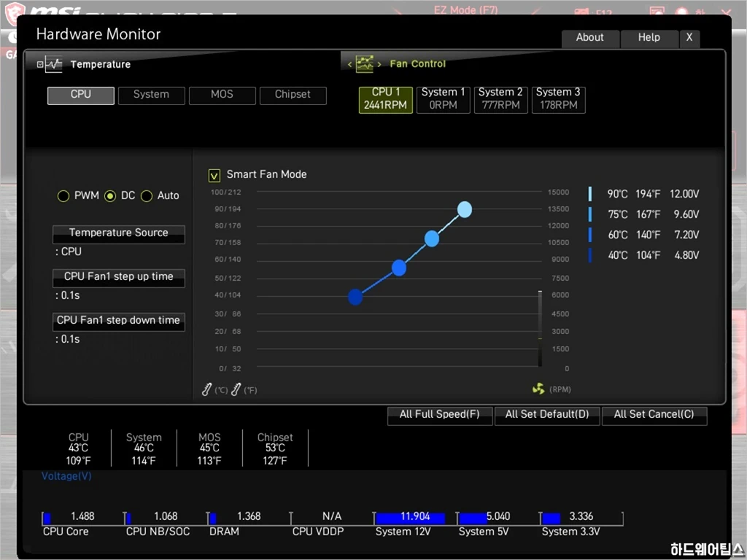Select the System 2 fan tab
747x560 pixels.
500,98
